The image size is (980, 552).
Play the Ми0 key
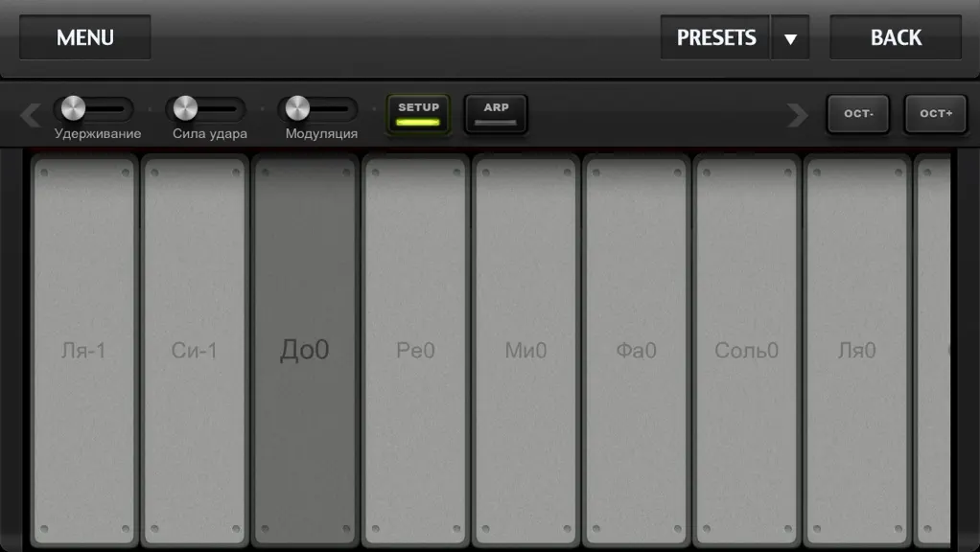[525, 351]
